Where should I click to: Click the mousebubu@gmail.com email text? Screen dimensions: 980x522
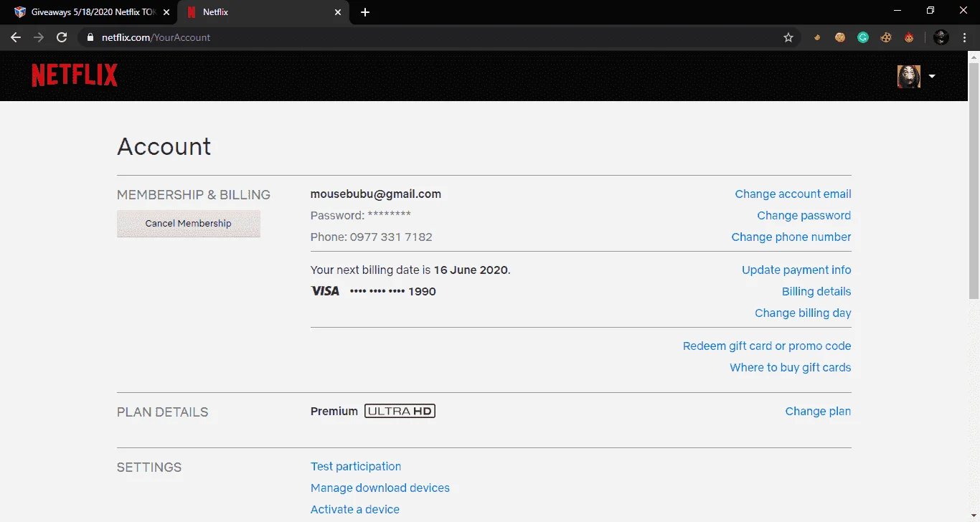click(x=376, y=194)
